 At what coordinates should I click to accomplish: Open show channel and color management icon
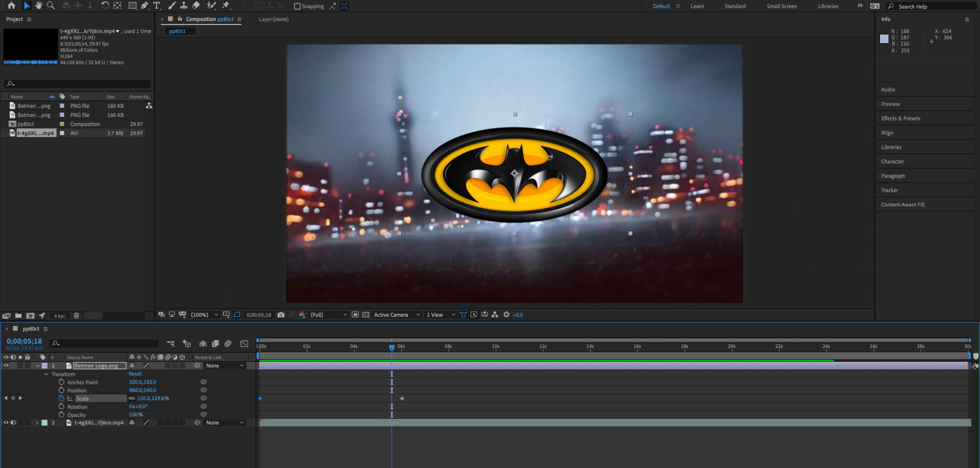[x=302, y=315]
